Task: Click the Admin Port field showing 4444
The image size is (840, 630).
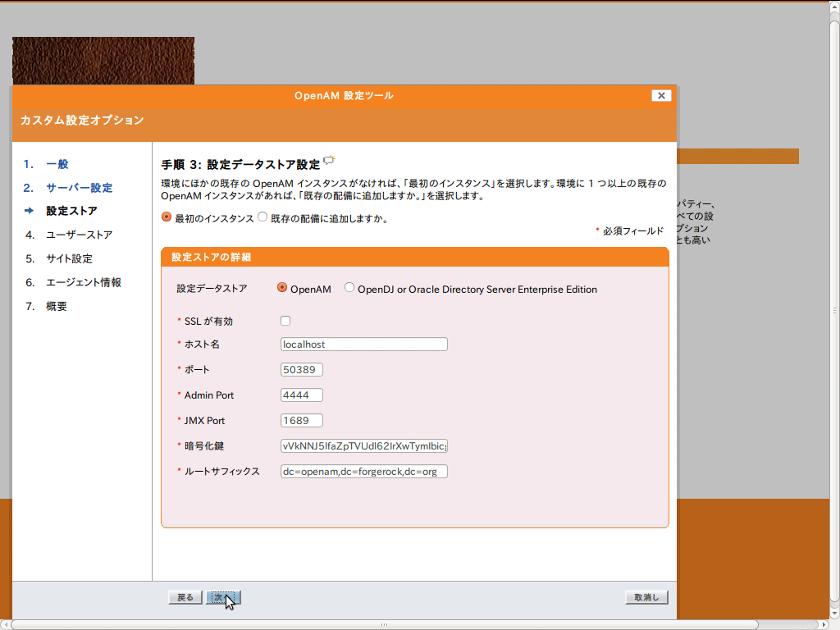Action: click(302, 395)
